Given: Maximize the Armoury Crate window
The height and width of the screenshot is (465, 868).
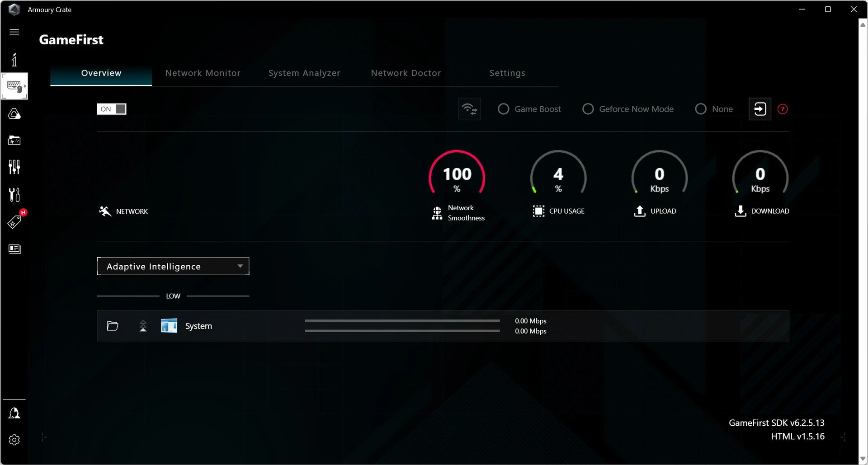Looking at the screenshot, I should (x=828, y=9).
